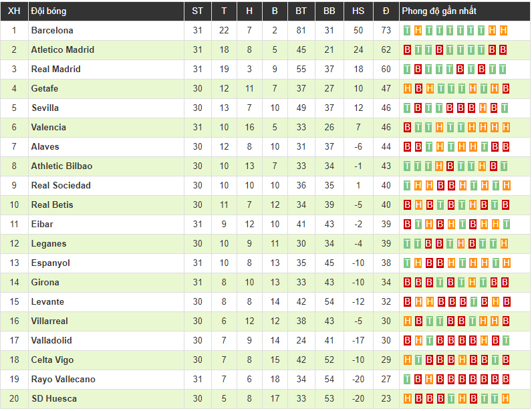The height and width of the screenshot is (411, 532).
Task: Select Girona's last form result badge
Action: tap(505, 282)
